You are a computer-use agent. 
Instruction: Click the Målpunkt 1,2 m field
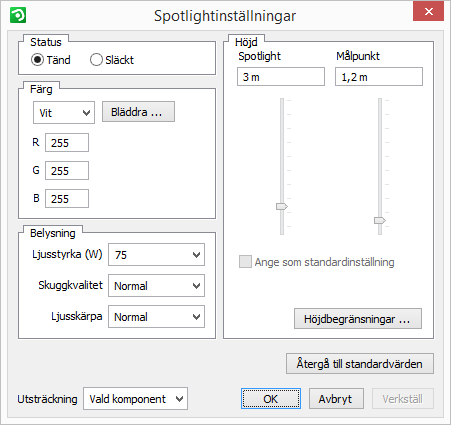tap(379, 77)
